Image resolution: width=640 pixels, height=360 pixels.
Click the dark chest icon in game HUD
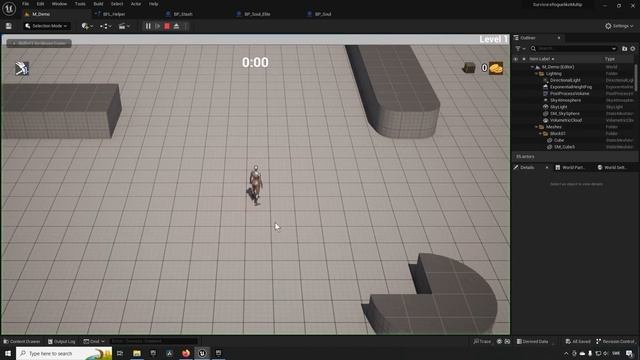[469, 68]
